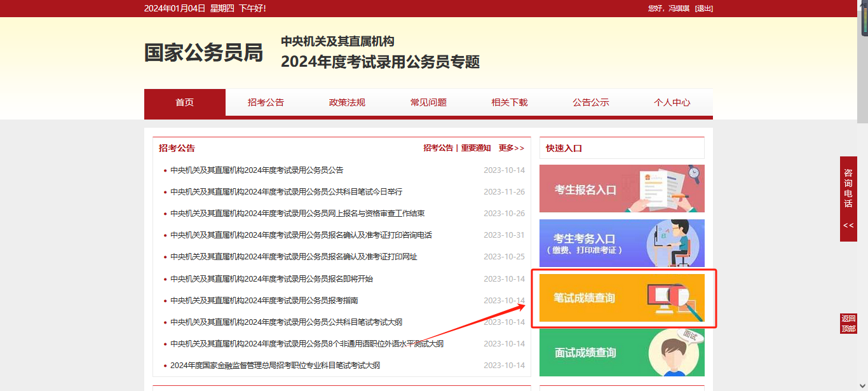Select the 重要通知 sub-tab link
The image size is (868, 391).
[x=476, y=148]
